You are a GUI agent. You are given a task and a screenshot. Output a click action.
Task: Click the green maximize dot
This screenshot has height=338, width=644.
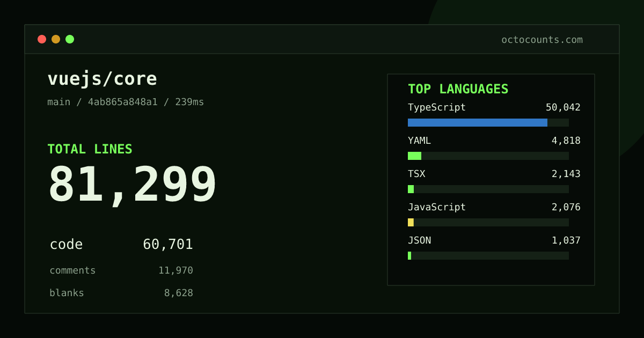point(70,39)
